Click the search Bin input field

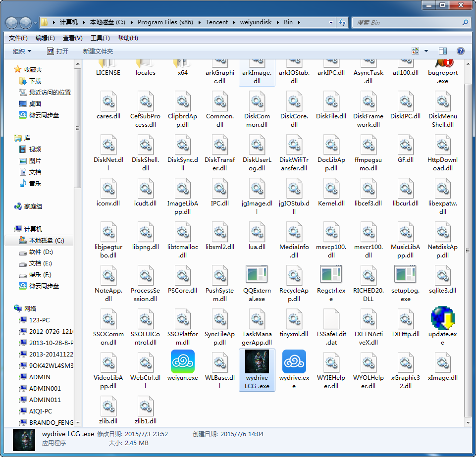coord(406,22)
